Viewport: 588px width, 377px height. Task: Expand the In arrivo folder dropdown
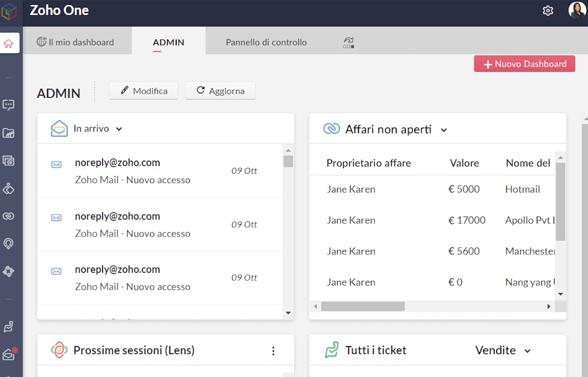[119, 129]
